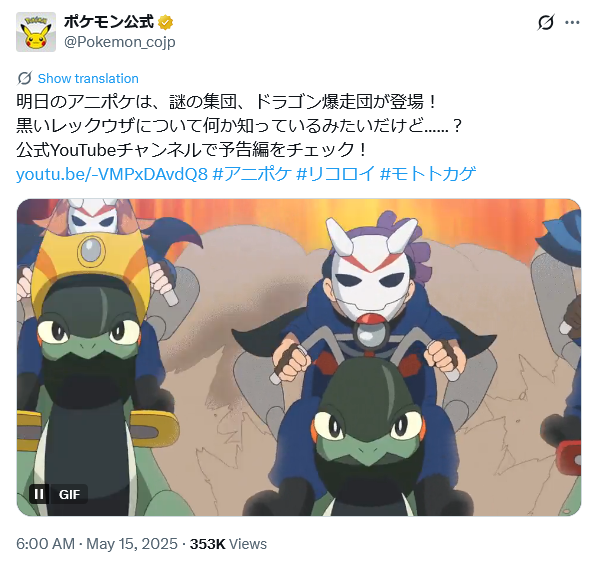Click the 6:00 AM · May 15, 2025 timestamp
Image resolution: width=598 pixels, height=564 pixels.
[97, 544]
